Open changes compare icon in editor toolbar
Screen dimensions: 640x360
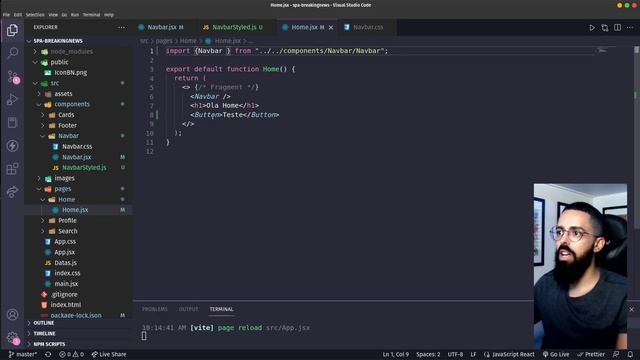pyautogui.click(x=604, y=28)
